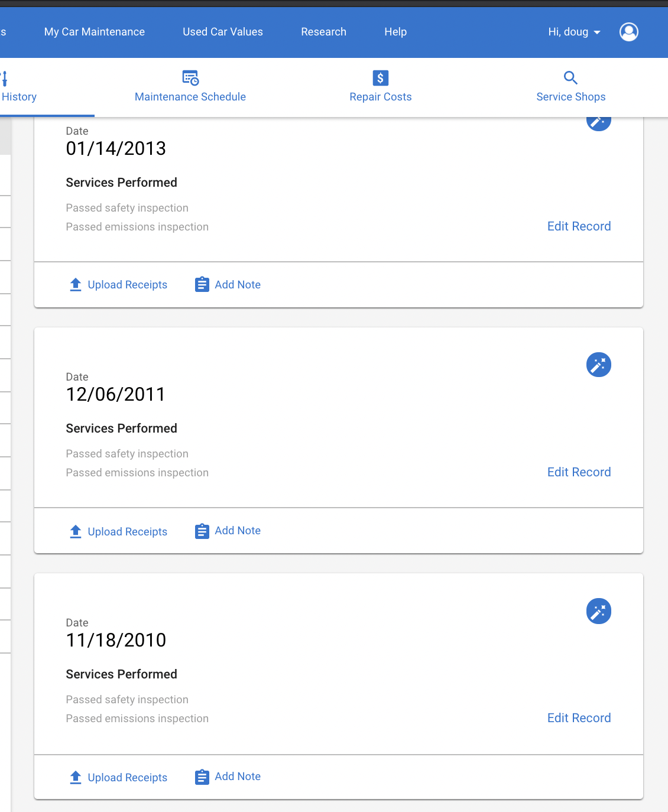The width and height of the screenshot is (668, 812).
Task: Open My Car Maintenance menu item
Action: 95,32
